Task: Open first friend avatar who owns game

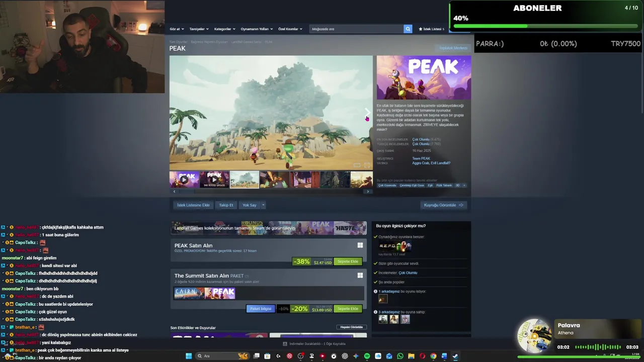Action: [x=383, y=319]
